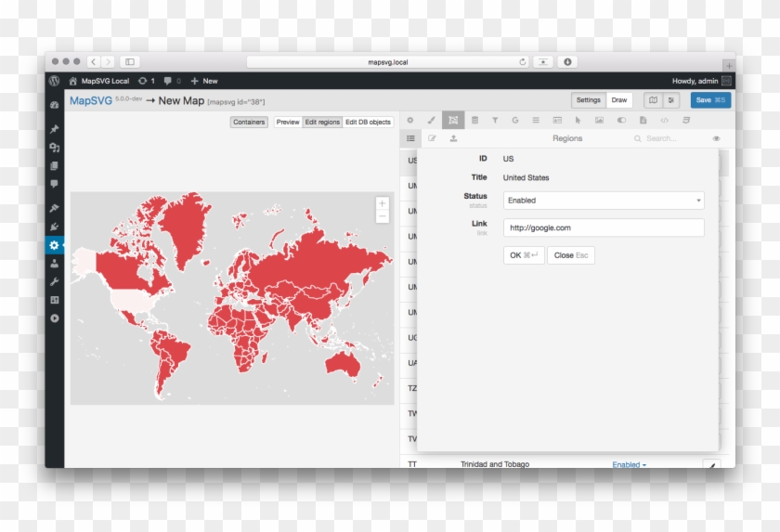This screenshot has width=780, height=532.
Task: Open the Status dropdown showing Enabled
Action: click(604, 201)
